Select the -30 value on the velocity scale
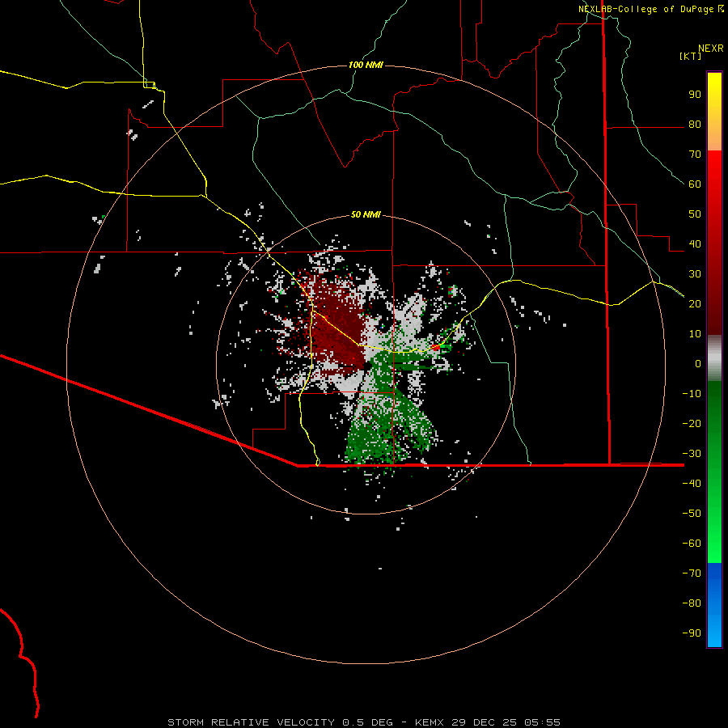 point(692,454)
